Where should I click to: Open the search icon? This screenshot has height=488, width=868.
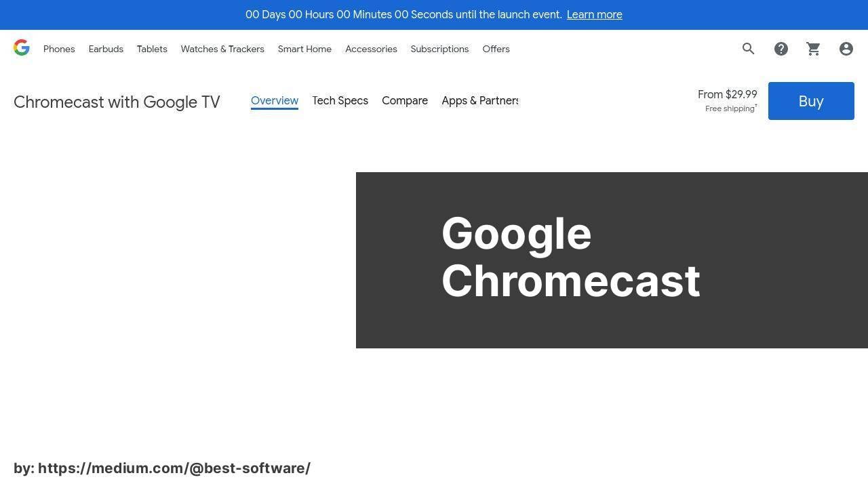click(x=749, y=49)
